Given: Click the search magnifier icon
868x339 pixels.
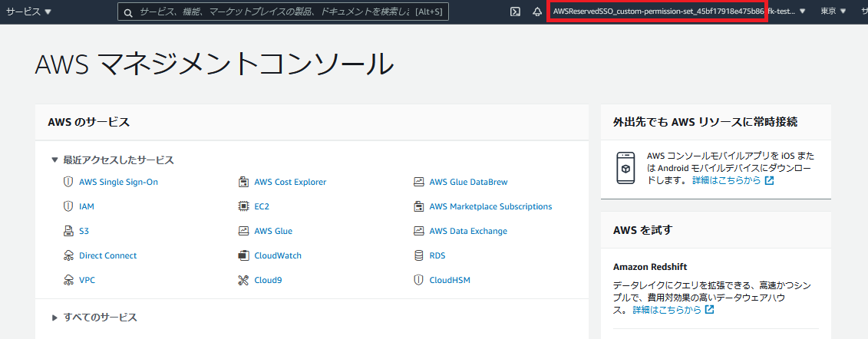Looking at the screenshot, I should [128, 12].
